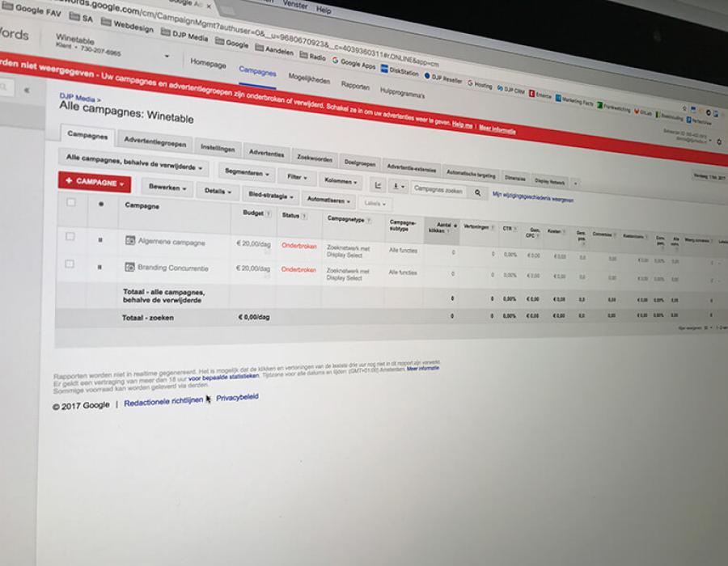
Task: Switch to the Instellingen tab
Action: pos(218,149)
